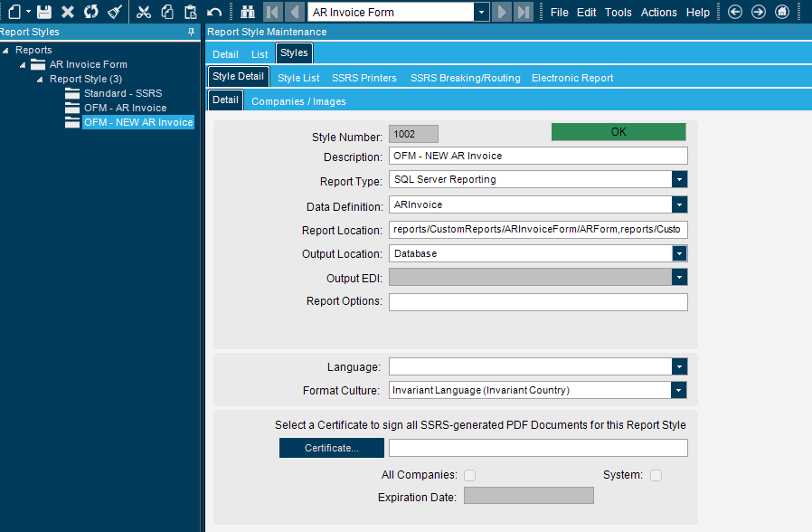Click the New document icon
This screenshot has width=812, height=532.
click(15, 12)
